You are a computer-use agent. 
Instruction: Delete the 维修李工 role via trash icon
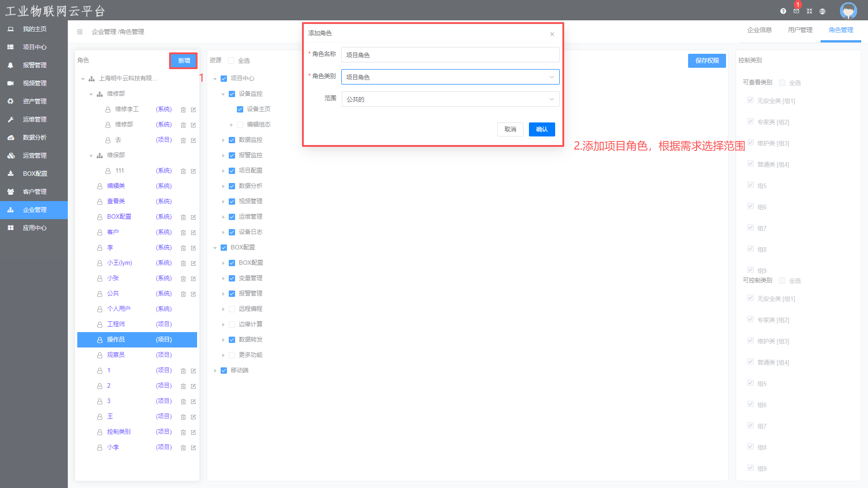(x=183, y=110)
